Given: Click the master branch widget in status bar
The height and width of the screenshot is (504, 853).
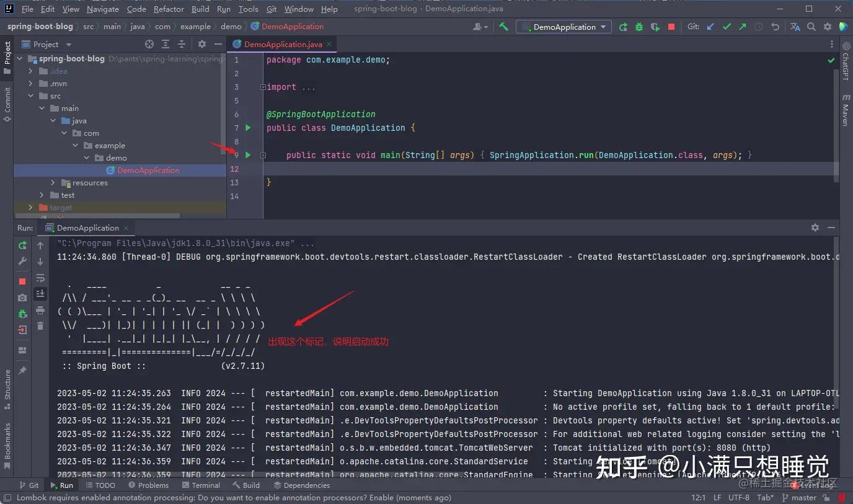Looking at the screenshot, I should [x=799, y=497].
